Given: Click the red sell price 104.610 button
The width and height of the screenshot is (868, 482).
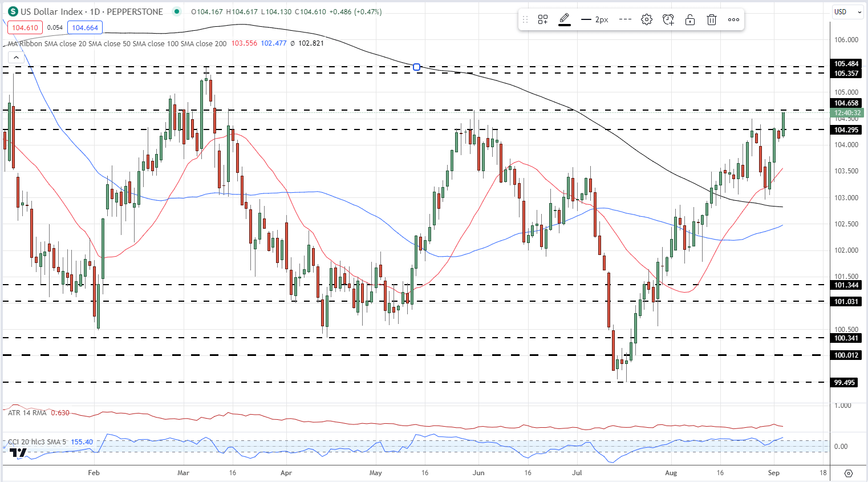Looking at the screenshot, I should click(x=25, y=27).
